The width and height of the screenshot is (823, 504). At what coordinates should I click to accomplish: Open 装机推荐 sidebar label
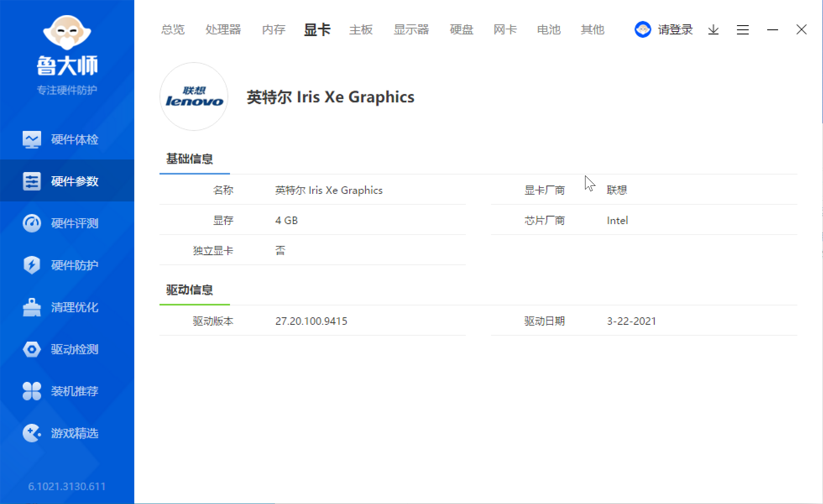[x=75, y=391]
